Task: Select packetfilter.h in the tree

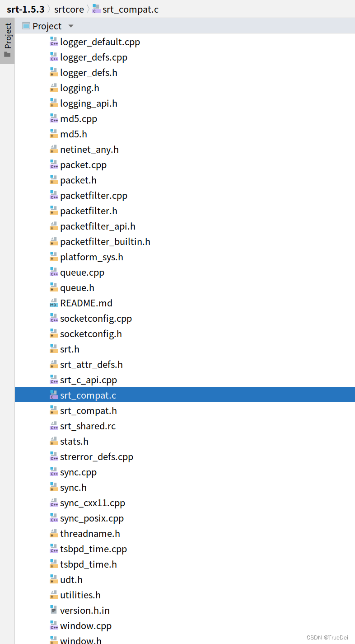Action: click(89, 211)
